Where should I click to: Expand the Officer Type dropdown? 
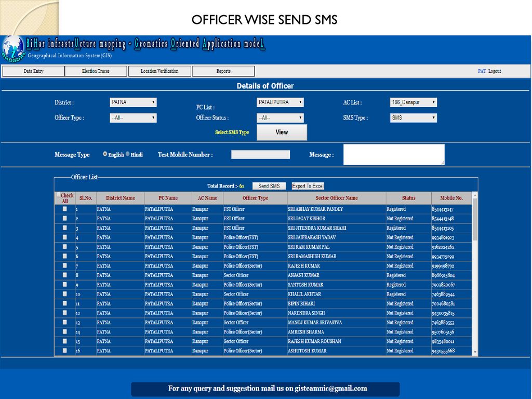click(133, 118)
